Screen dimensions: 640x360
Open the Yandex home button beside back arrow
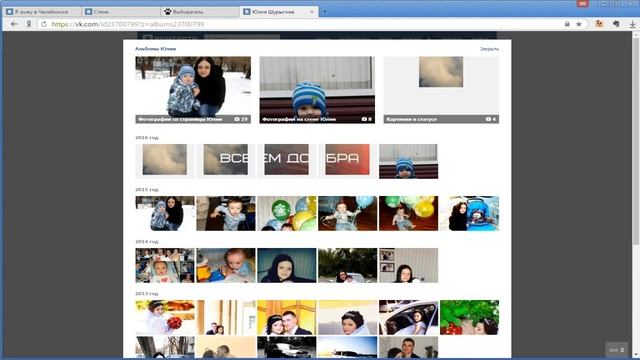[29, 24]
